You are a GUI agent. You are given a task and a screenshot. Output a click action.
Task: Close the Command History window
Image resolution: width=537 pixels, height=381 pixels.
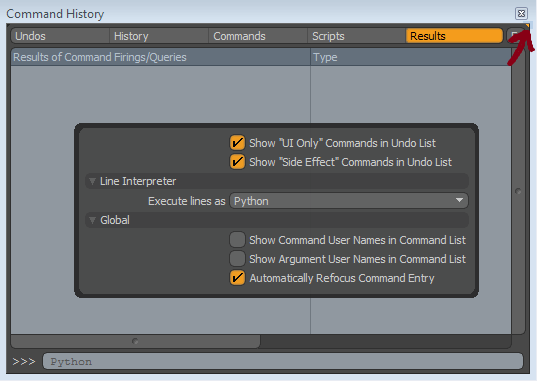(521, 13)
